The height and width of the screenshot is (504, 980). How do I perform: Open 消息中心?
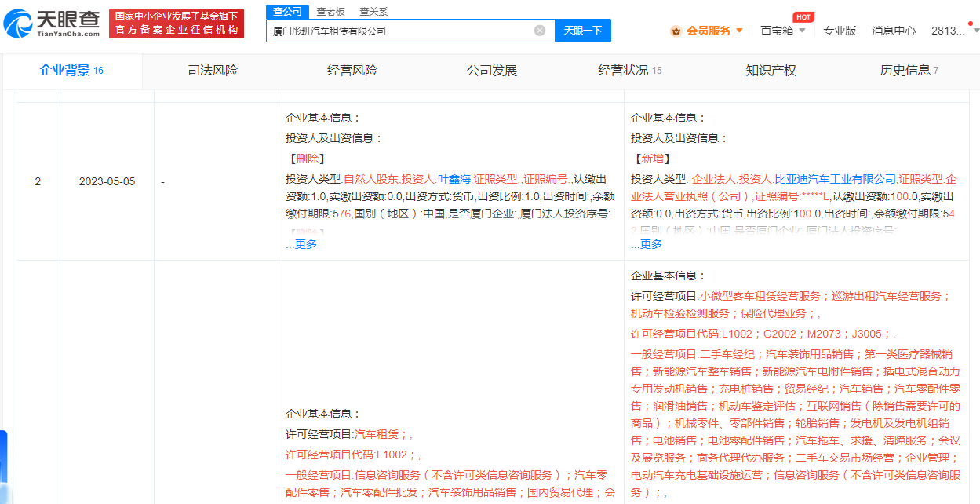pyautogui.click(x=894, y=31)
